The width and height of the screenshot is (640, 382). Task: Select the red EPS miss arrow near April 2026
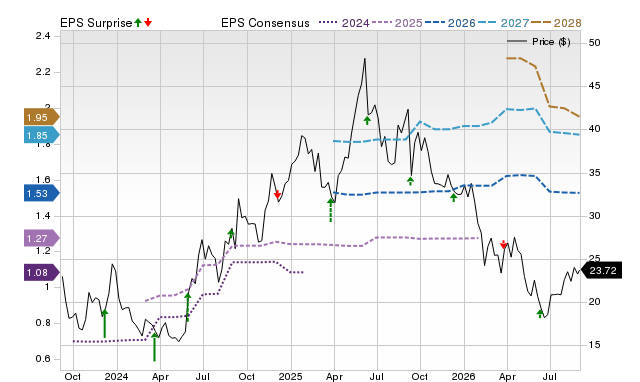[504, 244]
